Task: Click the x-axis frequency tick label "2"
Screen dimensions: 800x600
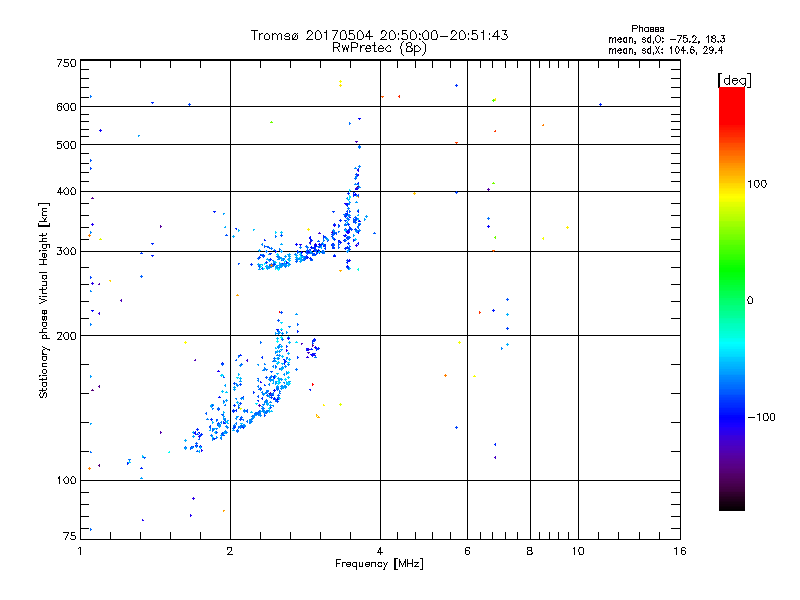Action: point(230,551)
